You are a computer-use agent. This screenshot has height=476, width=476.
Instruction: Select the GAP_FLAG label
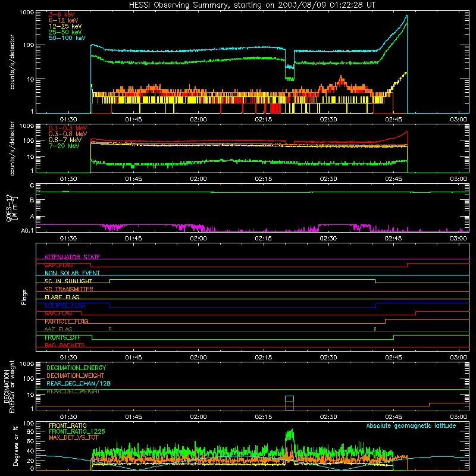coord(58,265)
